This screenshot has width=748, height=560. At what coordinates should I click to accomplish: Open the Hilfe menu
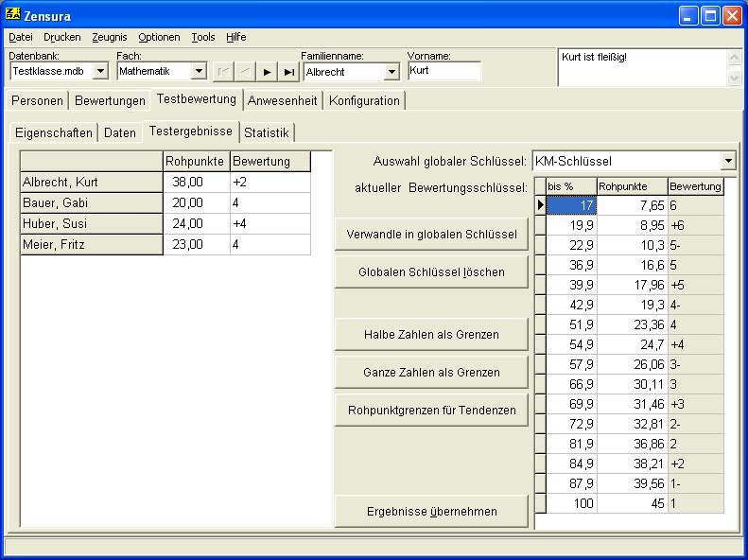click(x=236, y=37)
